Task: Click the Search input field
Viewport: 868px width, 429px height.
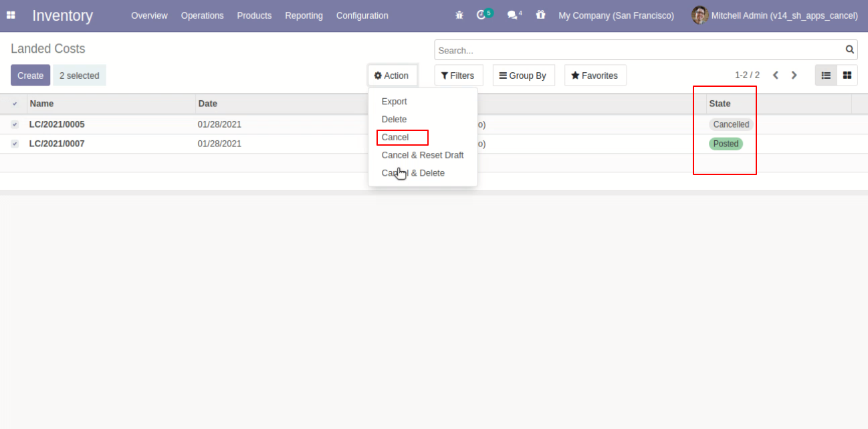Action: point(639,50)
